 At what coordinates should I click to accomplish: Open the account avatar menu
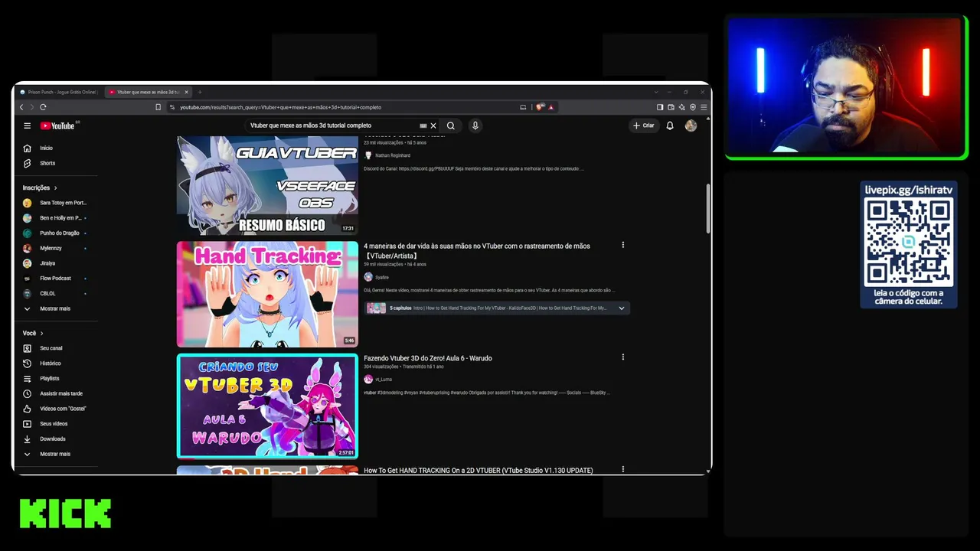691,126
